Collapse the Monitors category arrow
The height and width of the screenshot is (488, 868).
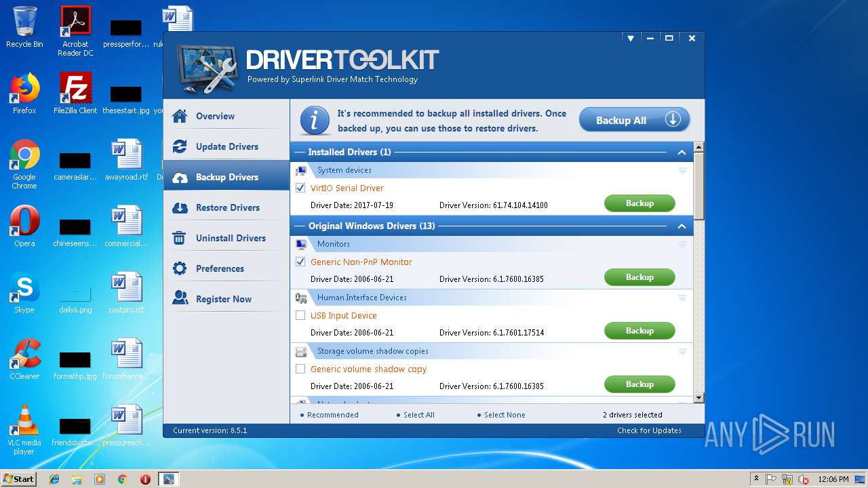click(682, 244)
